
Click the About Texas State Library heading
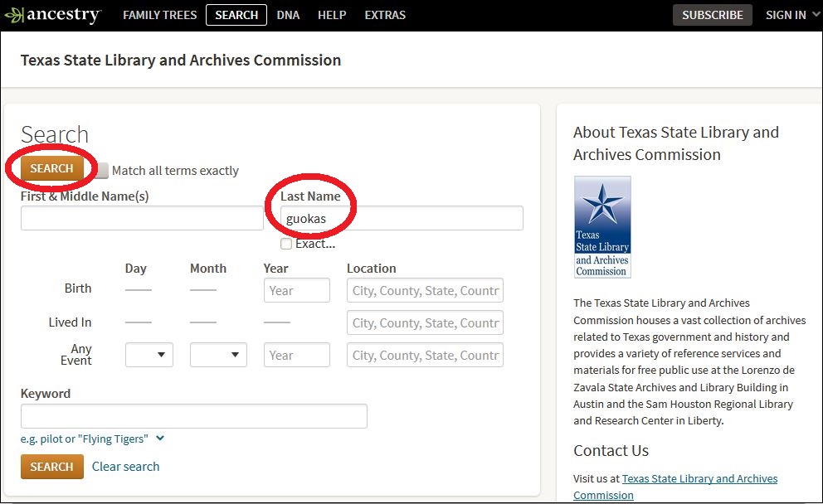(676, 143)
